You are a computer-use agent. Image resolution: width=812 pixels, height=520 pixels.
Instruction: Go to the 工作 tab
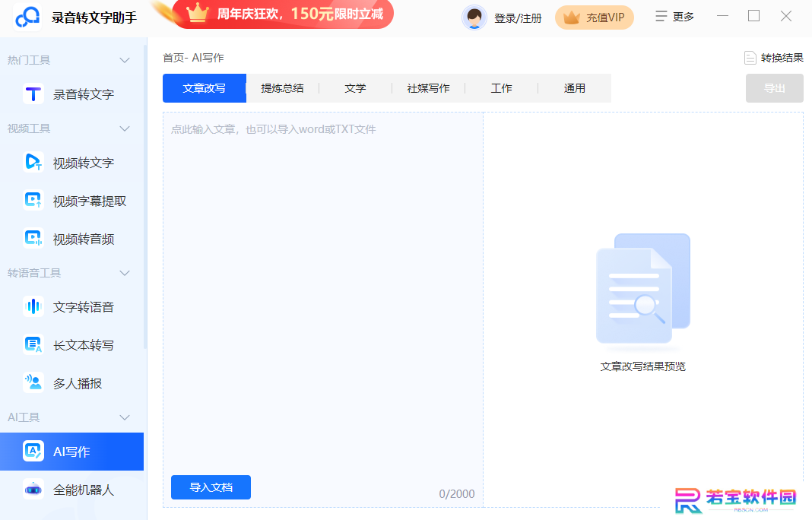click(501, 88)
